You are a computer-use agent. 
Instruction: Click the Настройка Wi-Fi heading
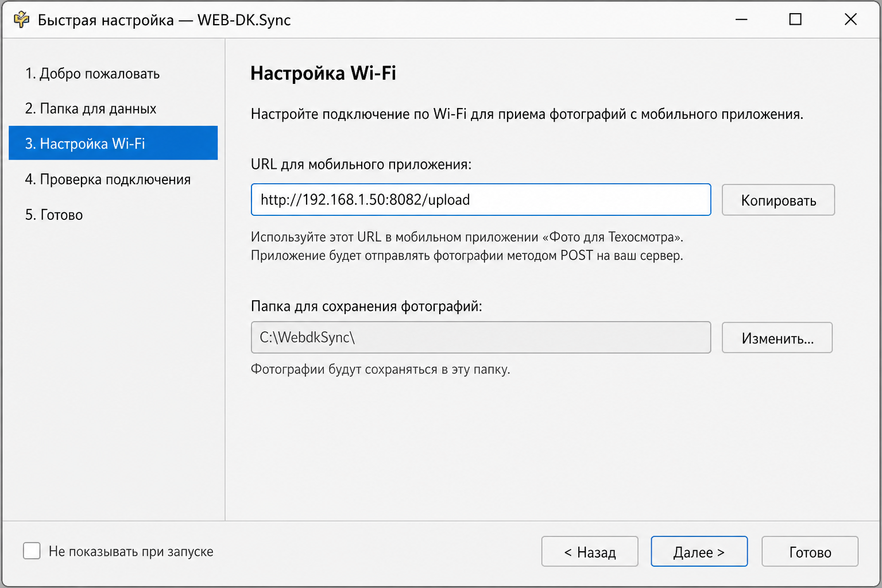323,73
